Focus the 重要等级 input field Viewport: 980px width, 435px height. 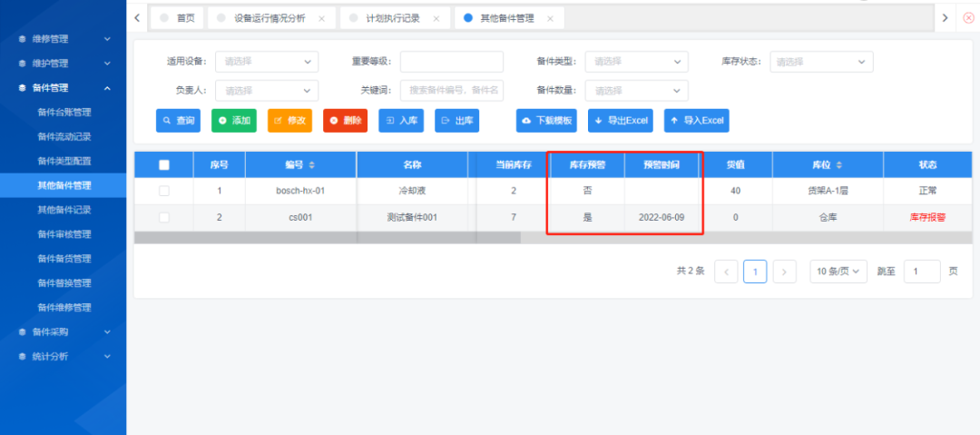tap(452, 62)
